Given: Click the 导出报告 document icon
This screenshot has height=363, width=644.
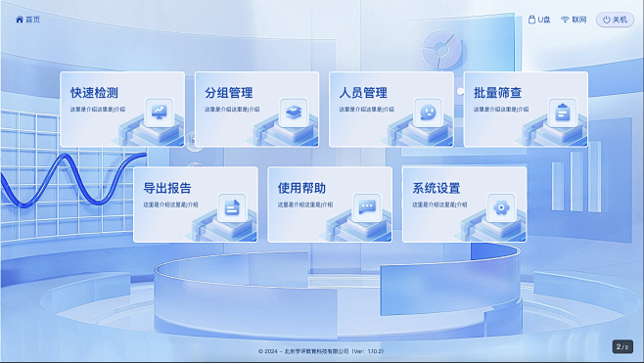Looking at the screenshot, I should tap(232, 207).
